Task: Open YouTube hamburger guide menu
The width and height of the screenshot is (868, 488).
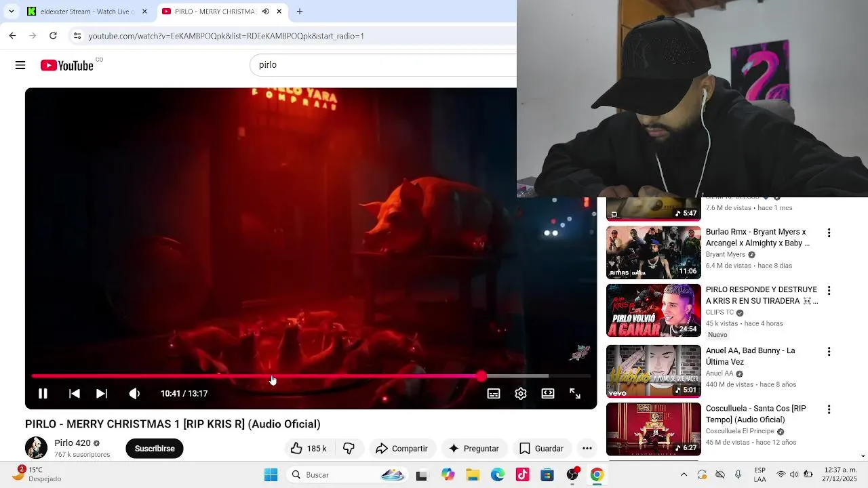Action: tap(20, 65)
